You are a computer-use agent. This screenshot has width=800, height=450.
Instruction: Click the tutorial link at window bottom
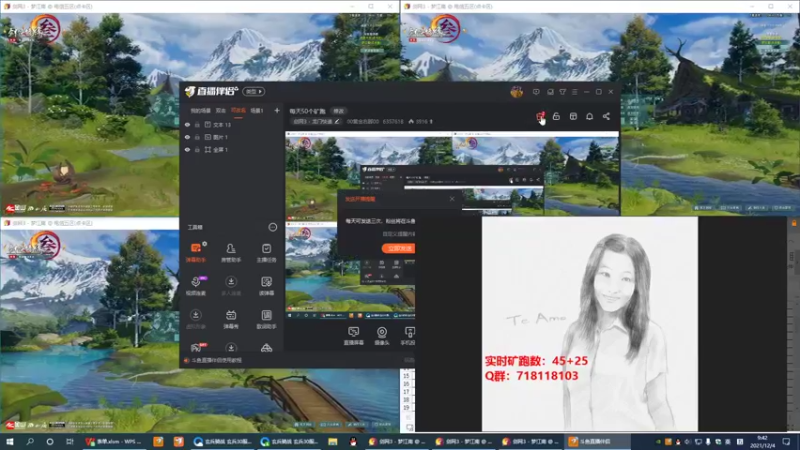click(x=216, y=360)
